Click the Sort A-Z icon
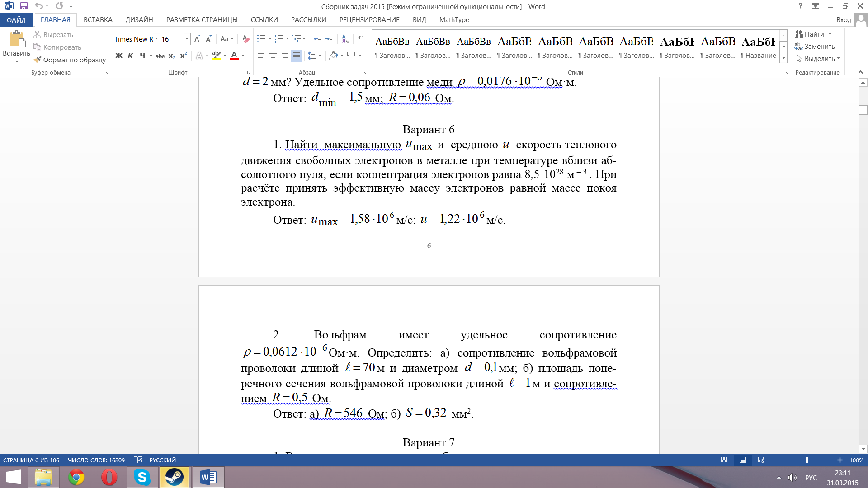Viewport: 868px width, 488px height. pos(345,39)
